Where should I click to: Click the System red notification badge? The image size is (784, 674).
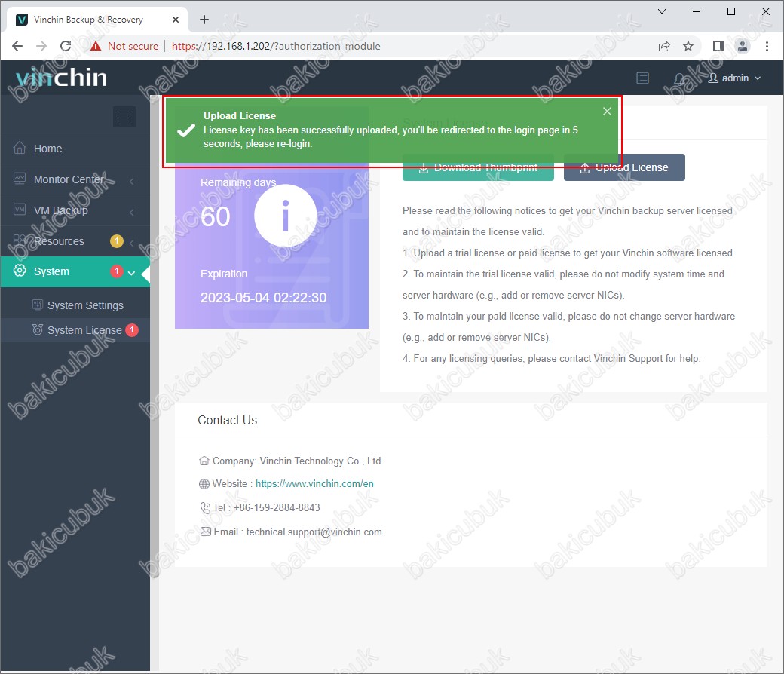coord(117,271)
